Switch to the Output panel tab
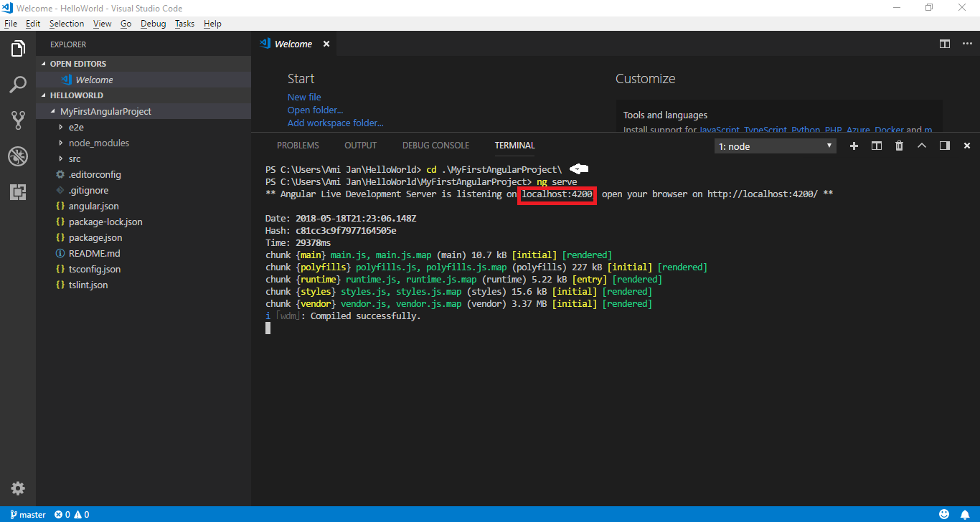 [x=360, y=146]
